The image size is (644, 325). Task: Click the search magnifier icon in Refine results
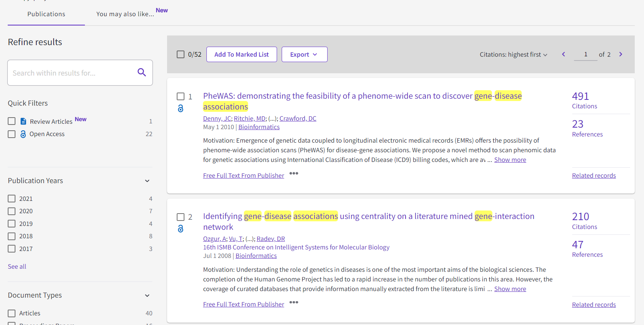(142, 72)
